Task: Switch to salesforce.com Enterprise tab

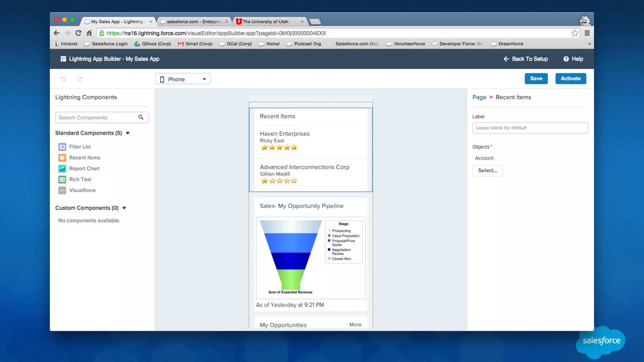Action: click(x=193, y=22)
